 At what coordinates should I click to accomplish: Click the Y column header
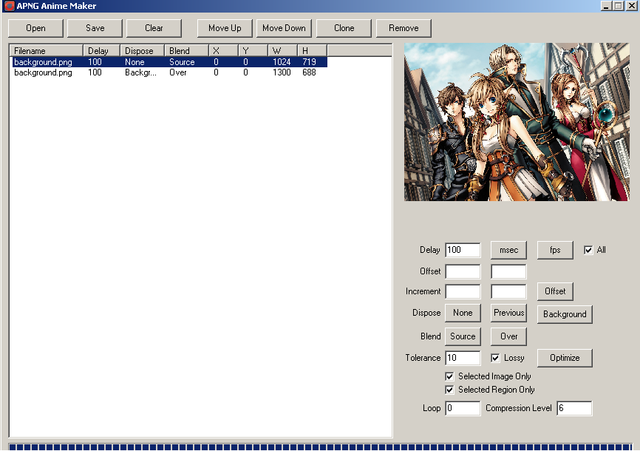253,51
